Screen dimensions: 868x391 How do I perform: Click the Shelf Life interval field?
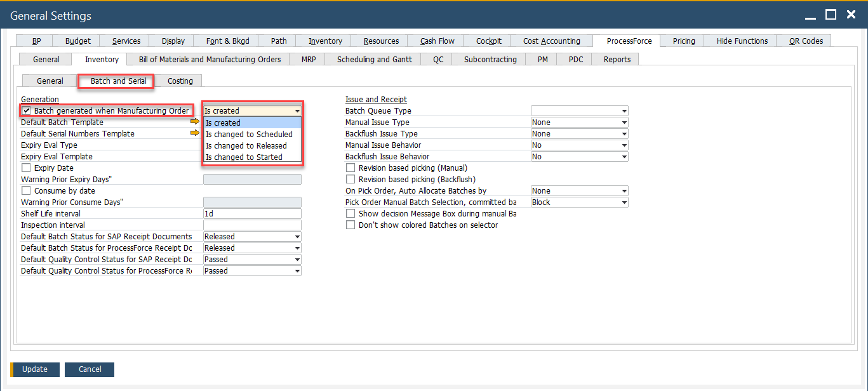click(x=252, y=214)
